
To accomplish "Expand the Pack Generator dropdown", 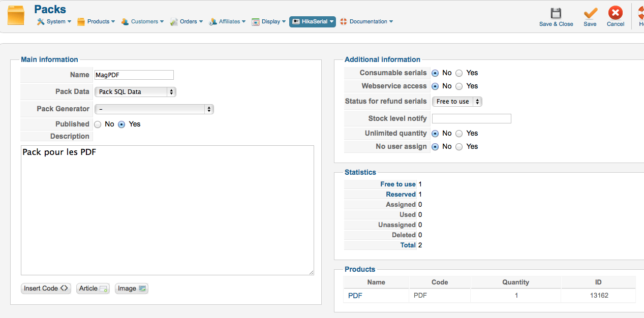I will pyautogui.click(x=154, y=109).
